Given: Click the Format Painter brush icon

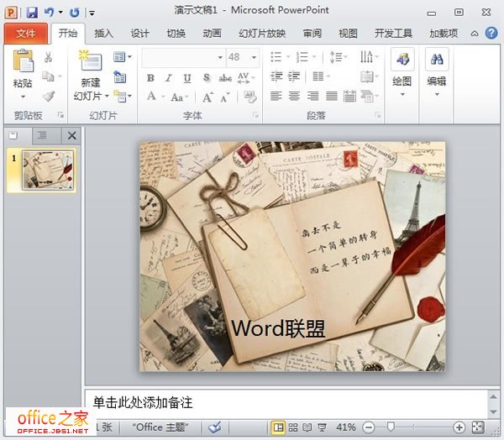Looking at the screenshot, I should point(49,96).
